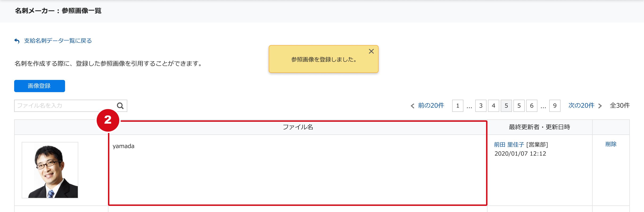This screenshot has height=212, width=644.
Task: Dismiss the 参照画像を登録しました notification
Action: [x=371, y=51]
